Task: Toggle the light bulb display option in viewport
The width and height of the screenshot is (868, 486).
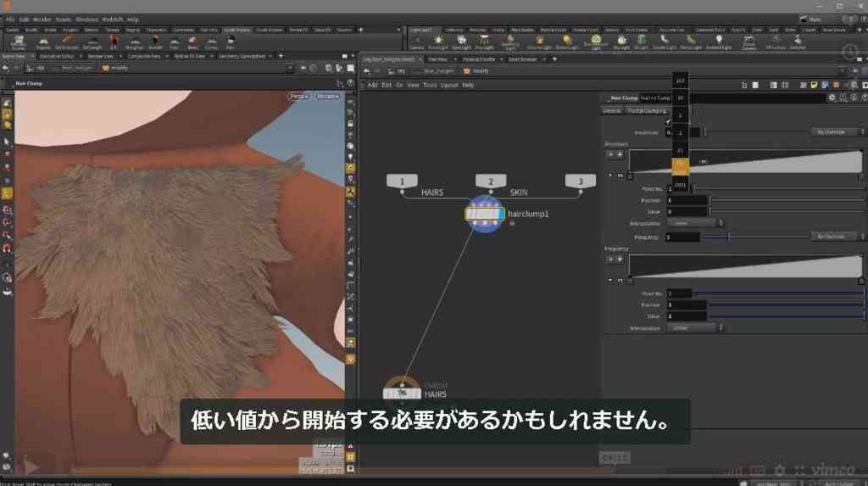Action: pyautogui.click(x=350, y=157)
